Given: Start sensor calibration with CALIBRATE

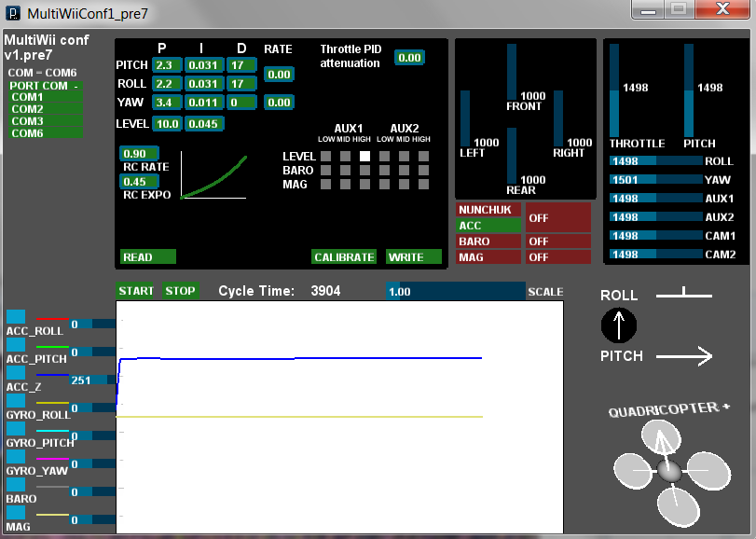Looking at the screenshot, I should pyautogui.click(x=344, y=257).
